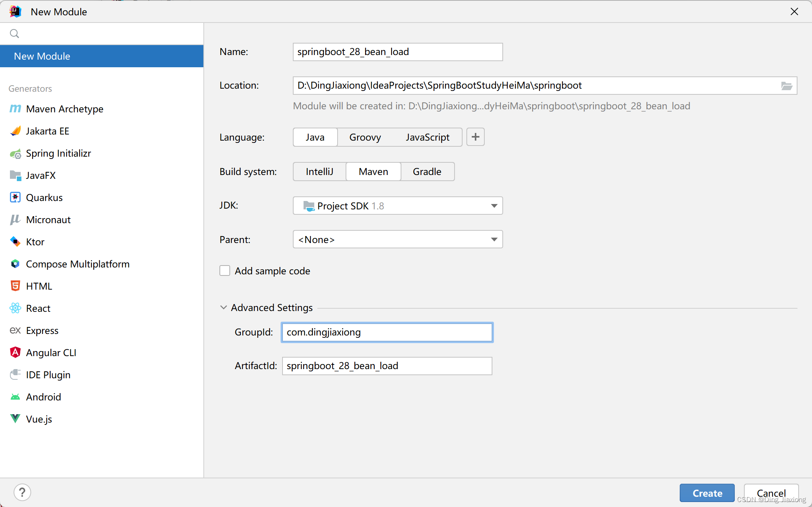Open help via question mark icon

(x=23, y=492)
